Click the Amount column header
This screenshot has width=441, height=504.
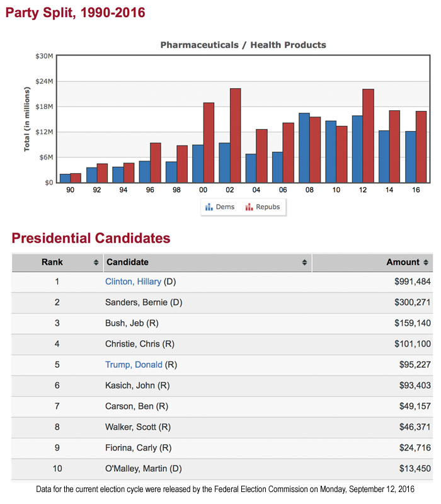[403, 262]
